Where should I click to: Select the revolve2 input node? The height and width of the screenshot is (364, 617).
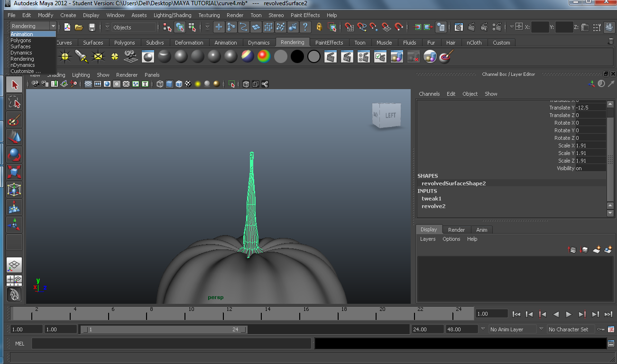(433, 206)
